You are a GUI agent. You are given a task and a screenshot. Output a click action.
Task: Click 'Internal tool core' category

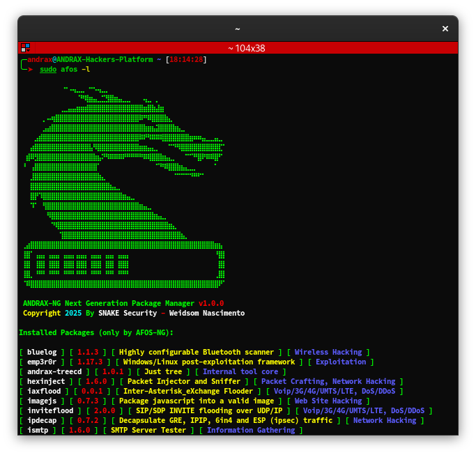[x=240, y=371]
